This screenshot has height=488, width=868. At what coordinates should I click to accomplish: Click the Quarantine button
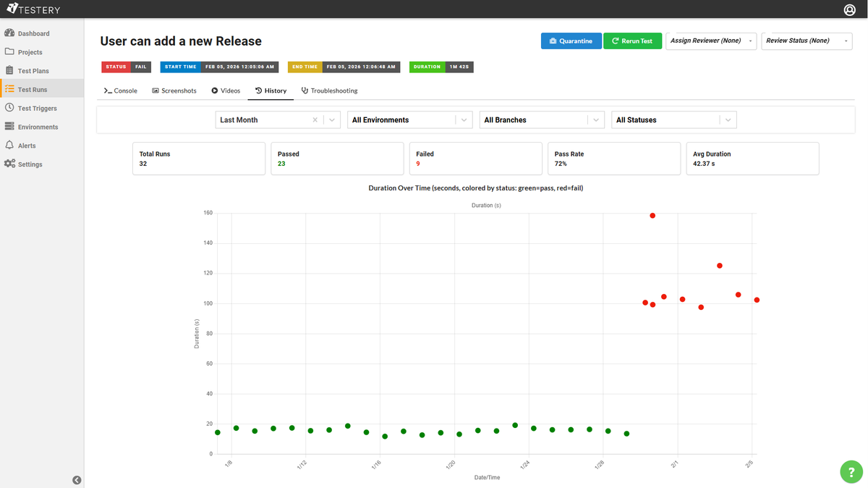point(571,41)
